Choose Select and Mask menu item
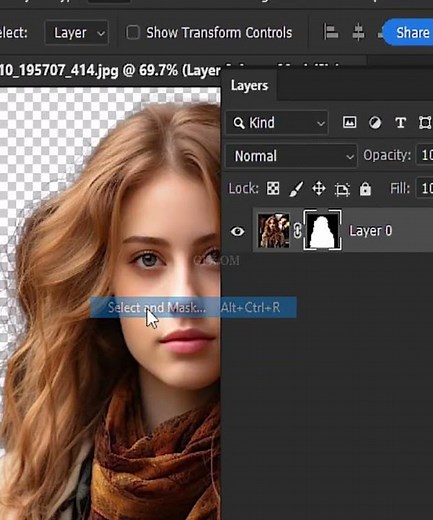433x520 pixels. coord(193,307)
